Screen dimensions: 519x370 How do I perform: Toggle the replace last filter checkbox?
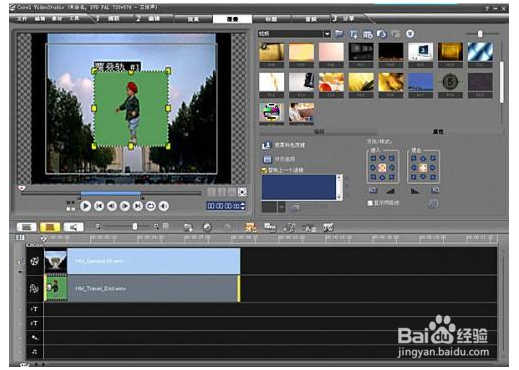tap(264, 170)
